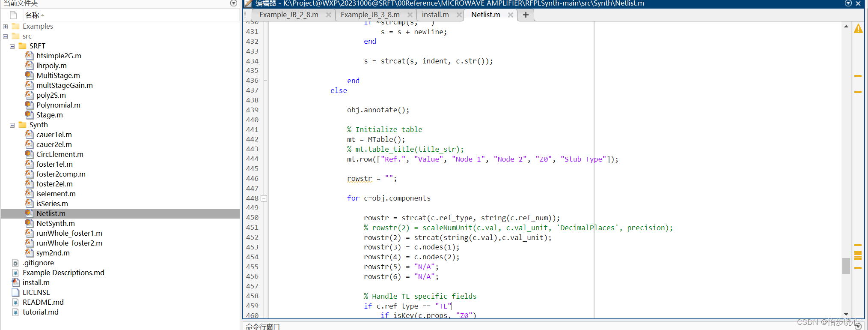
Task: Click the foster2comp.m file icon
Action: (x=29, y=174)
